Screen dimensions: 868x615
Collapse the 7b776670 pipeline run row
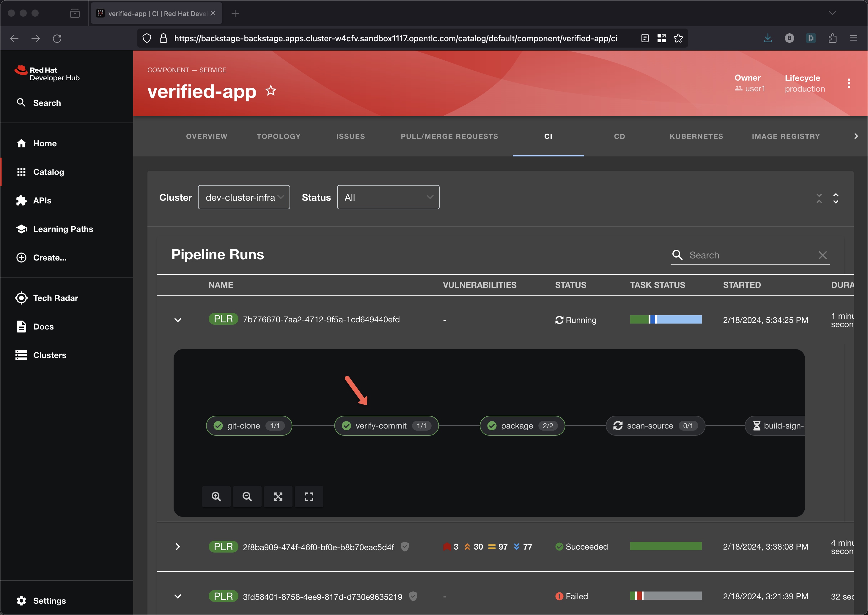pos(178,320)
